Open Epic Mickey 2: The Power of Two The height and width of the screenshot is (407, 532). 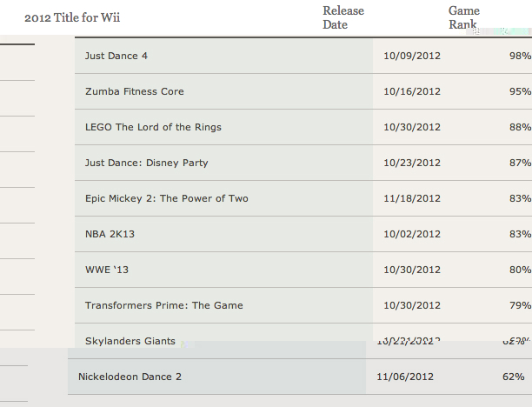click(167, 198)
